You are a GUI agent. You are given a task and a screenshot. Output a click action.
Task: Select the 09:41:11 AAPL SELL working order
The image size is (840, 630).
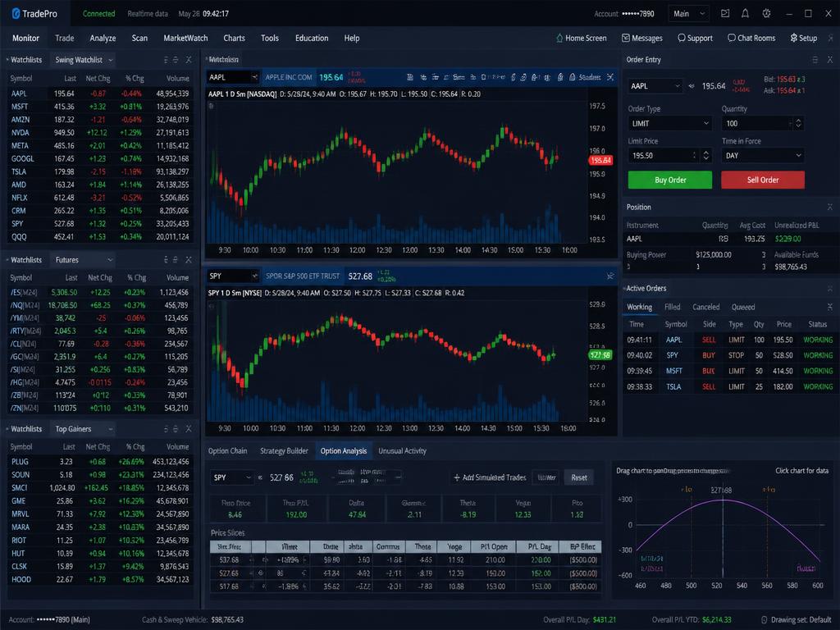[x=729, y=340]
